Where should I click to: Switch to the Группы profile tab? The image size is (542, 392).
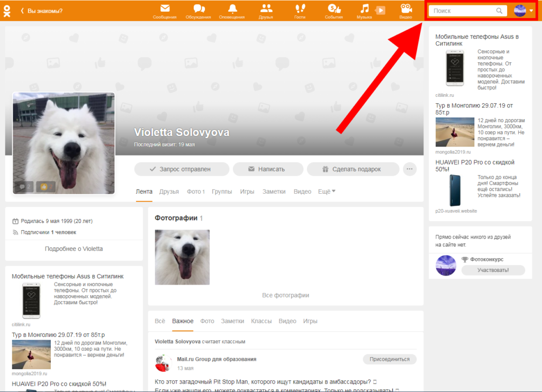[x=222, y=192]
